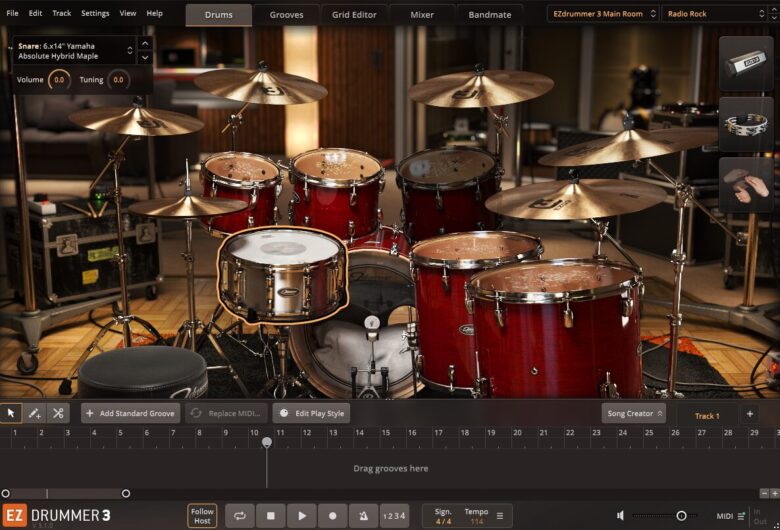Click the time signature 4/4 value
The height and width of the screenshot is (530, 780).
coord(443,522)
